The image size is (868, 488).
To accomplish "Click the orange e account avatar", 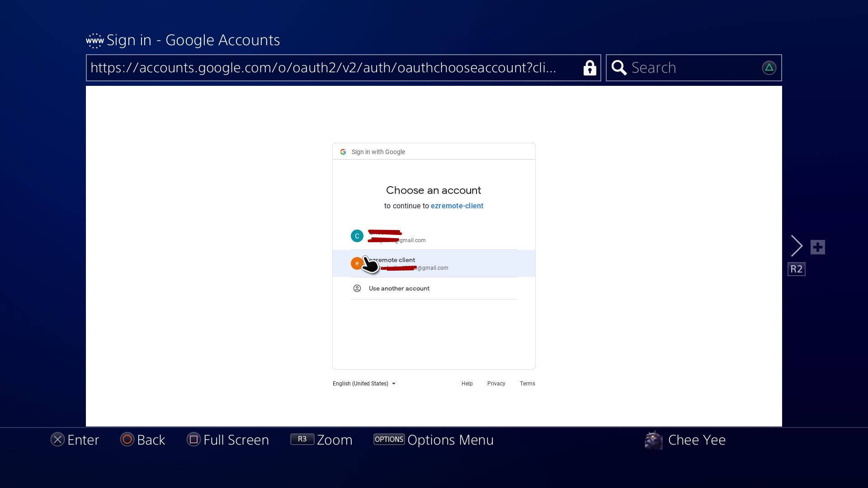I will click(x=357, y=263).
